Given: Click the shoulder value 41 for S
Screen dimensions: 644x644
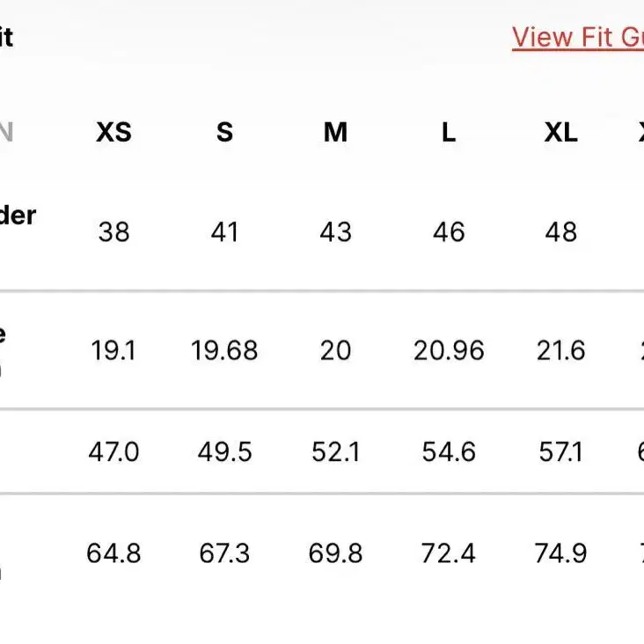Looking at the screenshot, I should (224, 232).
